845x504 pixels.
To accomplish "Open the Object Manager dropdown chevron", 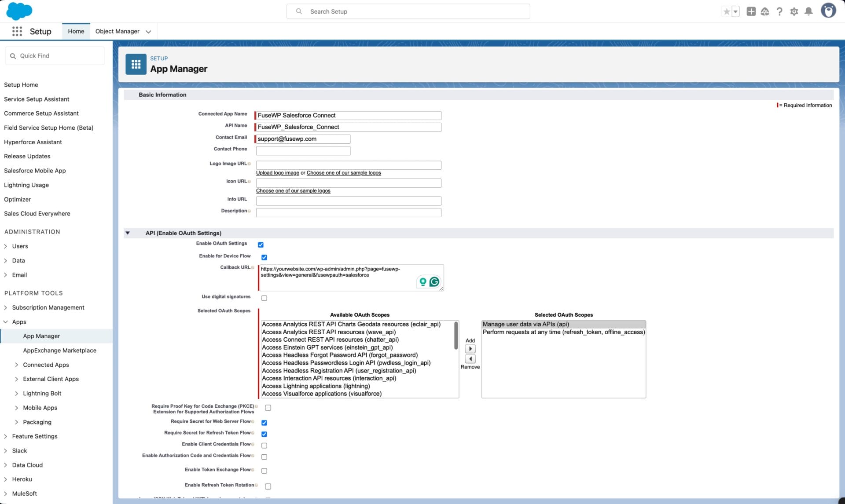I will (148, 32).
